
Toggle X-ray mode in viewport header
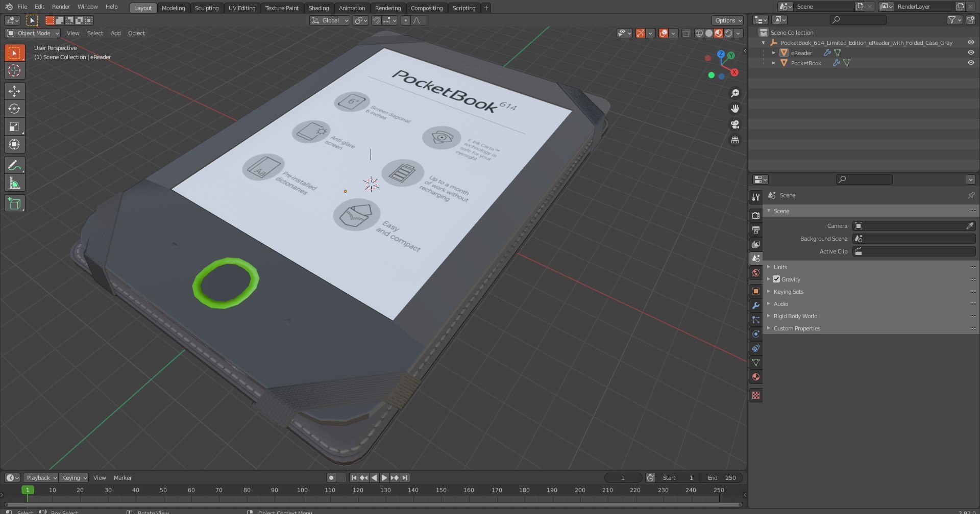tap(687, 33)
